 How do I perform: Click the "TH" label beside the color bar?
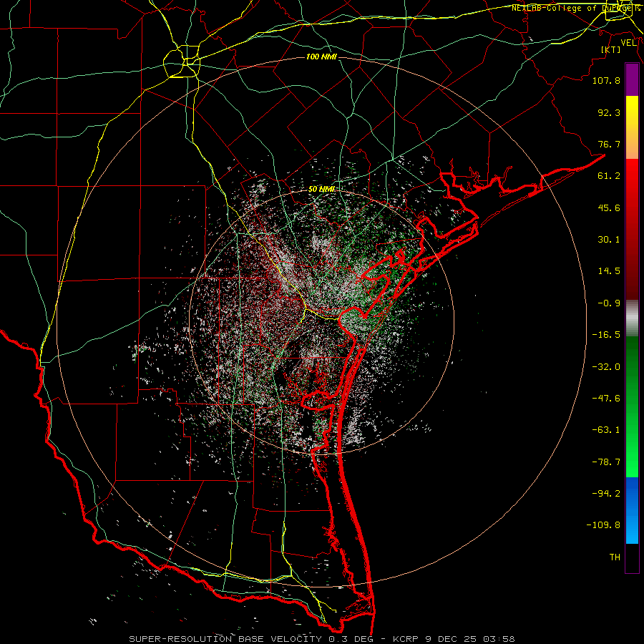[x=615, y=557]
